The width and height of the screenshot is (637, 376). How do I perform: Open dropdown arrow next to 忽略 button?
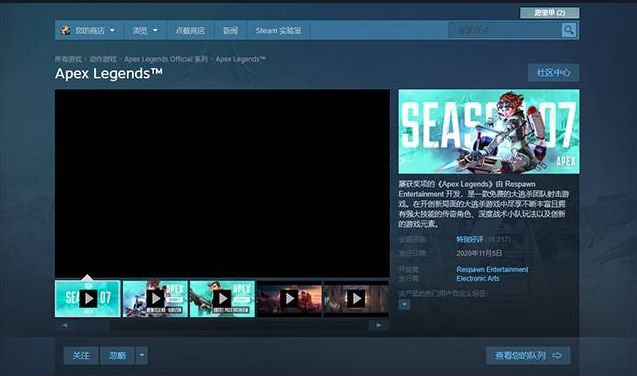click(141, 355)
